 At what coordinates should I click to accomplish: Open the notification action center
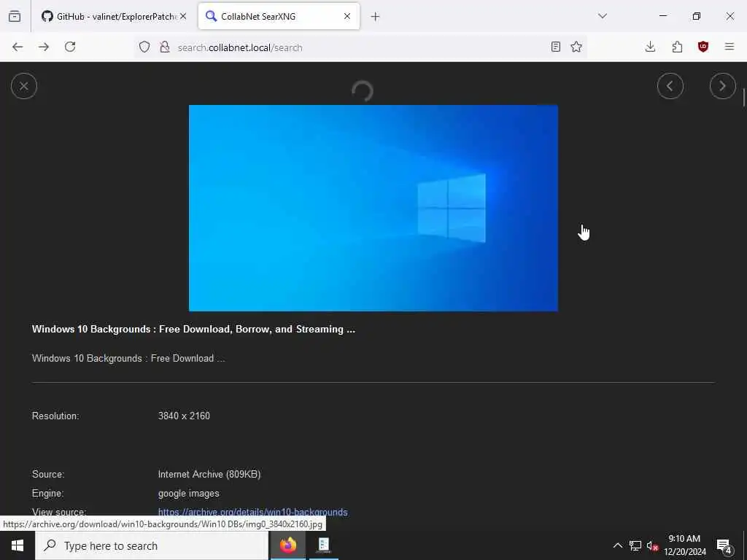coord(724,545)
